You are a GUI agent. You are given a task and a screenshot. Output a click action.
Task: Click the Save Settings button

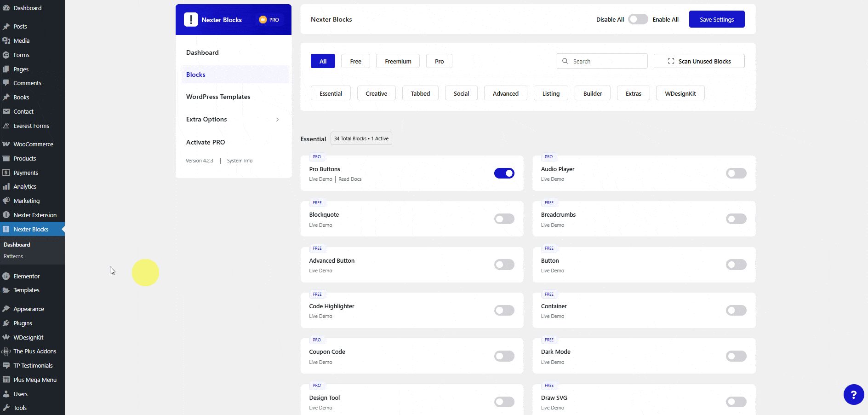716,19
